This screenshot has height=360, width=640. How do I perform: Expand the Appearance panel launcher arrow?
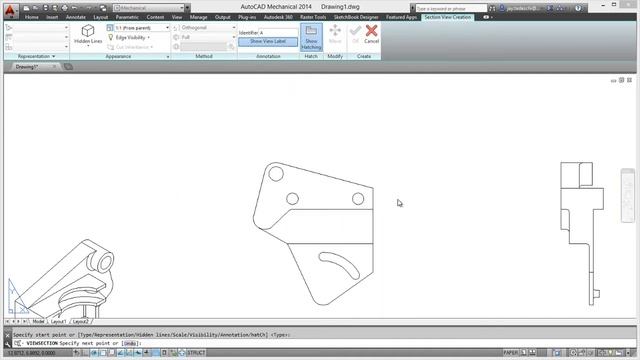coord(168,57)
